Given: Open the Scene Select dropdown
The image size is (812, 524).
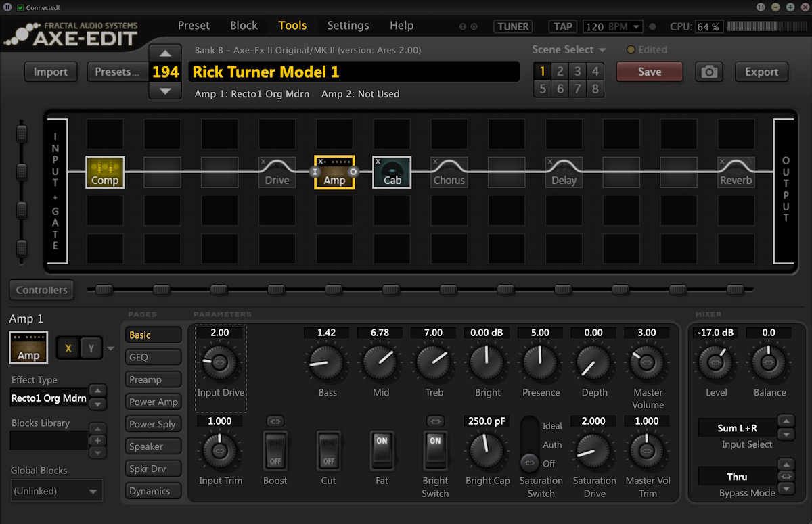Looking at the screenshot, I should point(569,49).
